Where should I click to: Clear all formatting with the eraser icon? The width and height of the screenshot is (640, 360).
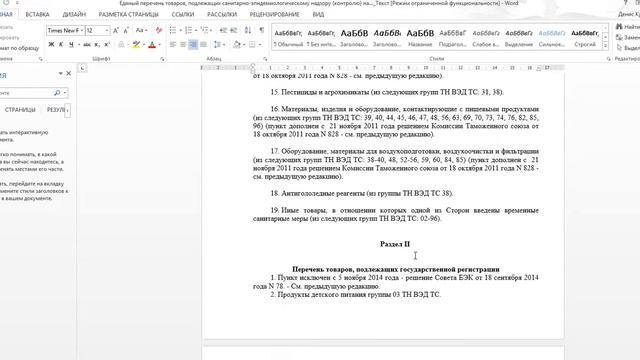tap(159, 30)
